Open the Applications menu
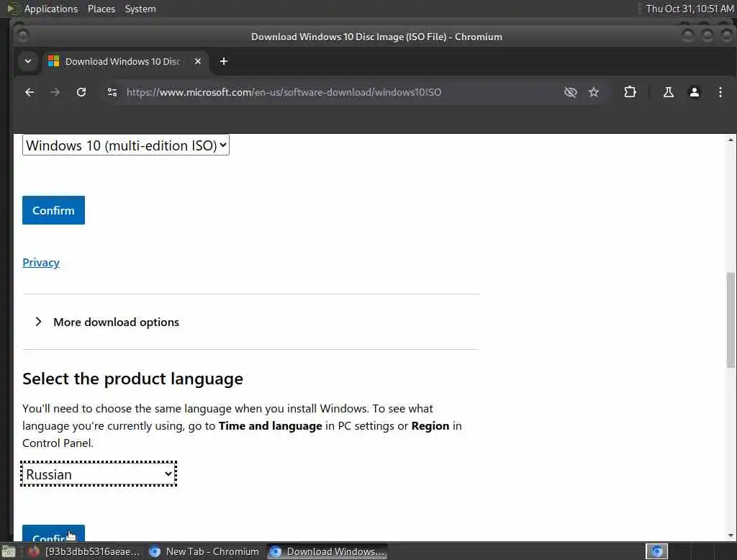The width and height of the screenshot is (737, 560). (51, 9)
